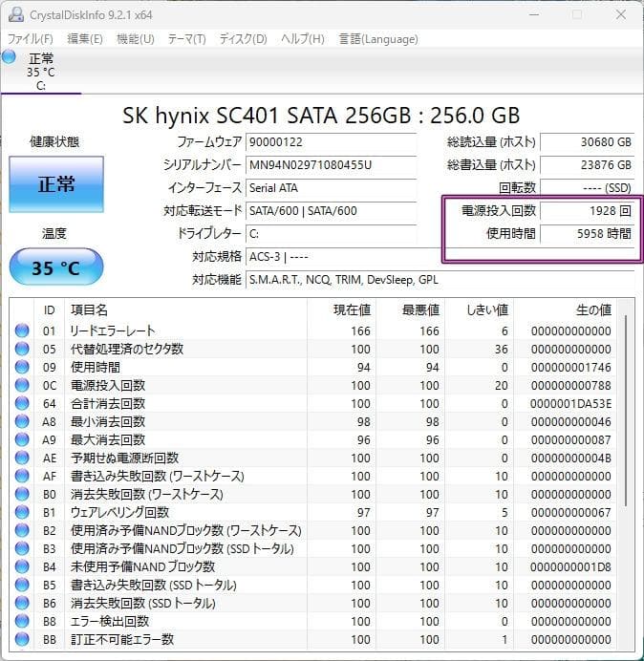Click the CrystalDiskInfo app icon in title bar
The width and height of the screenshot is (644, 661).
coord(16,14)
